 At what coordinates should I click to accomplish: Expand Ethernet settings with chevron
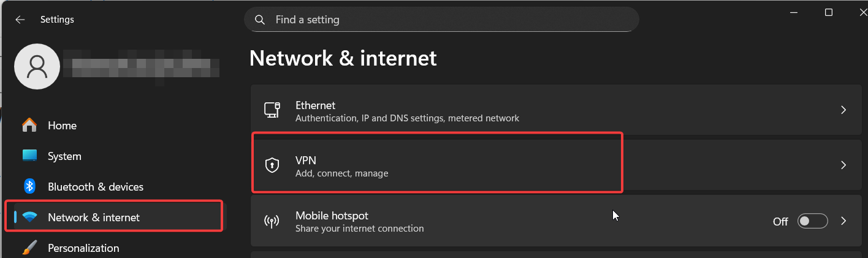pyautogui.click(x=843, y=110)
